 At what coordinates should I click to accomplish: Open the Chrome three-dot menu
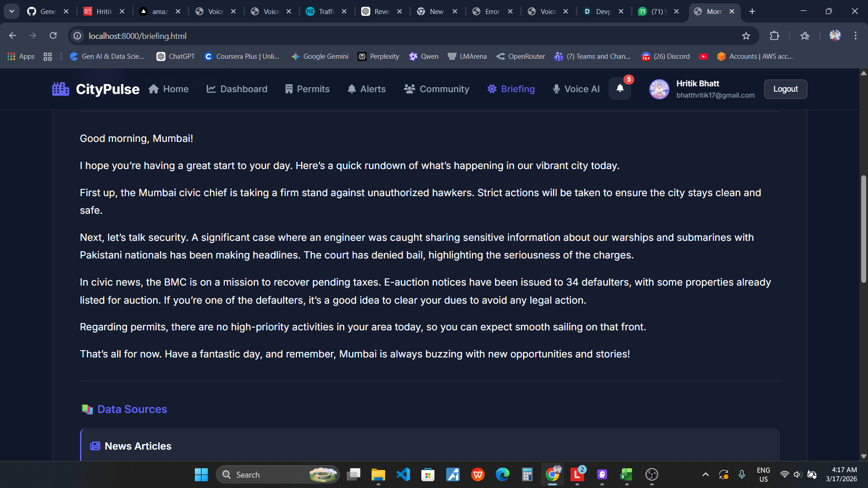pos(855,36)
